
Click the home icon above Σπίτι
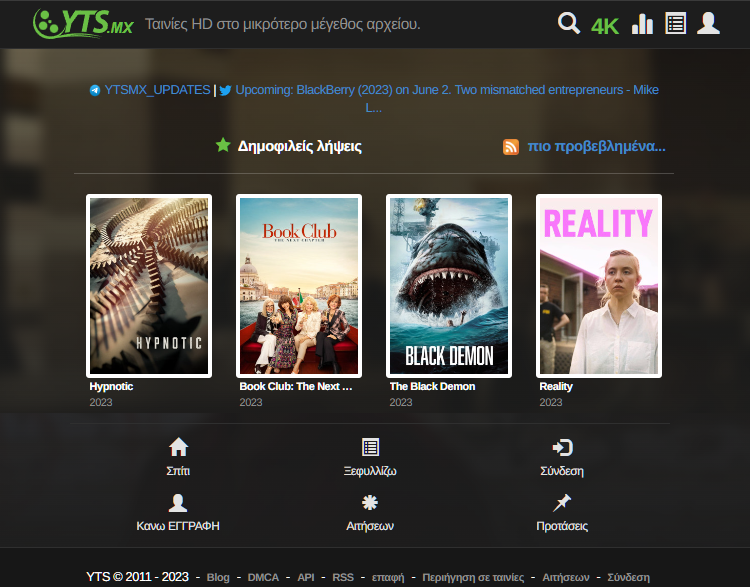point(178,447)
